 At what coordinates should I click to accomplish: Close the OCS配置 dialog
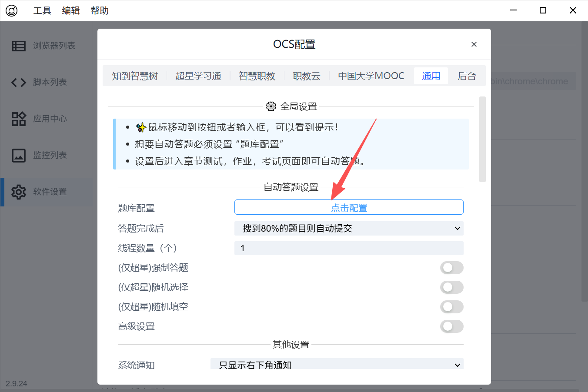(474, 44)
